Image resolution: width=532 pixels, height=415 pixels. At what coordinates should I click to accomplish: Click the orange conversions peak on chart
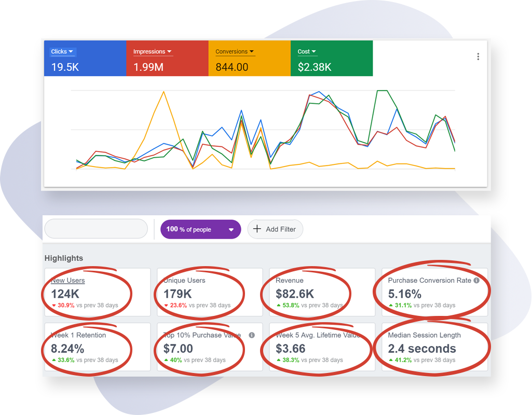163,91
